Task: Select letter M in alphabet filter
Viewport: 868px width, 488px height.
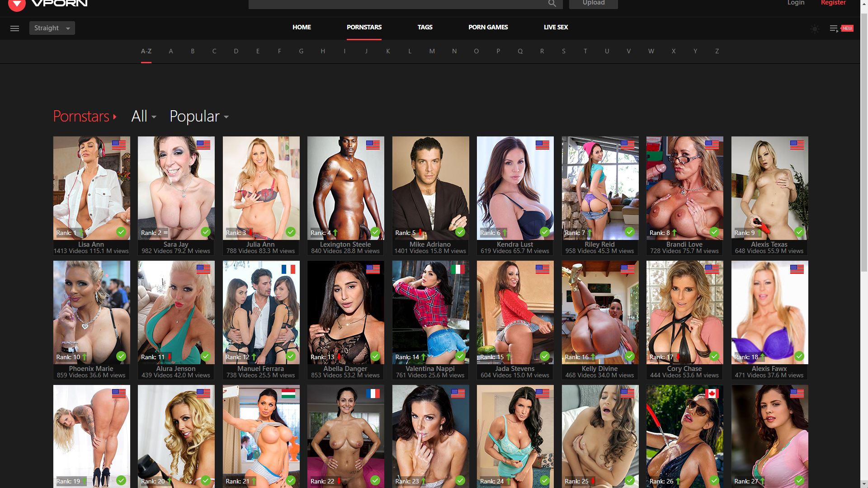Action: click(432, 51)
